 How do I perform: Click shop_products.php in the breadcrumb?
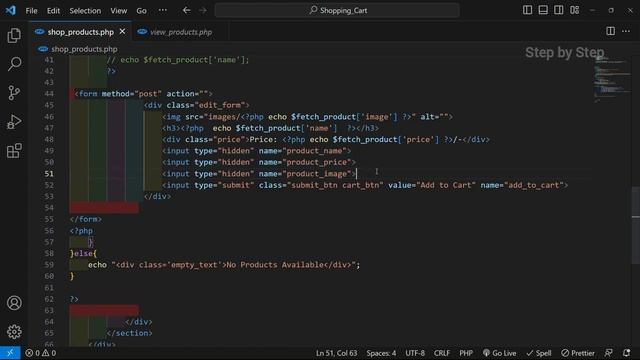click(x=84, y=49)
